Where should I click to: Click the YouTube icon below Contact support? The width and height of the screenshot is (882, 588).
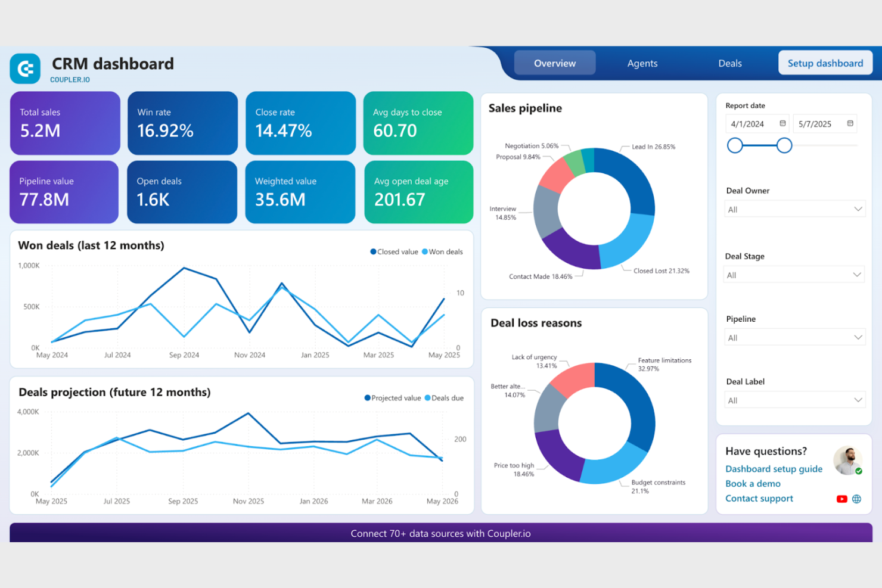pyautogui.click(x=841, y=499)
